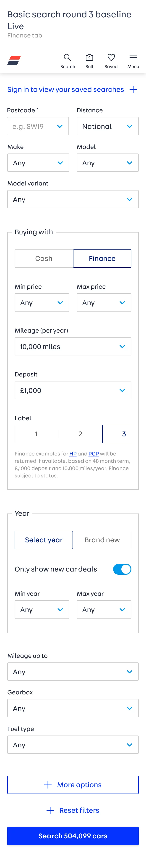Click plus icon beside saved searches sign-in
This screenshot has height=868, width=146.
point(133,90)
